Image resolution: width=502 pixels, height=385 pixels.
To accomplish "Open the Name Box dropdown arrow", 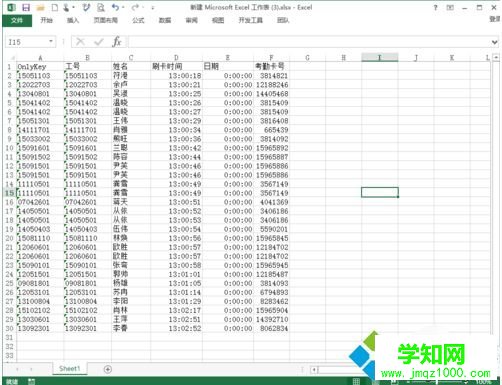I will pos(51,42).
